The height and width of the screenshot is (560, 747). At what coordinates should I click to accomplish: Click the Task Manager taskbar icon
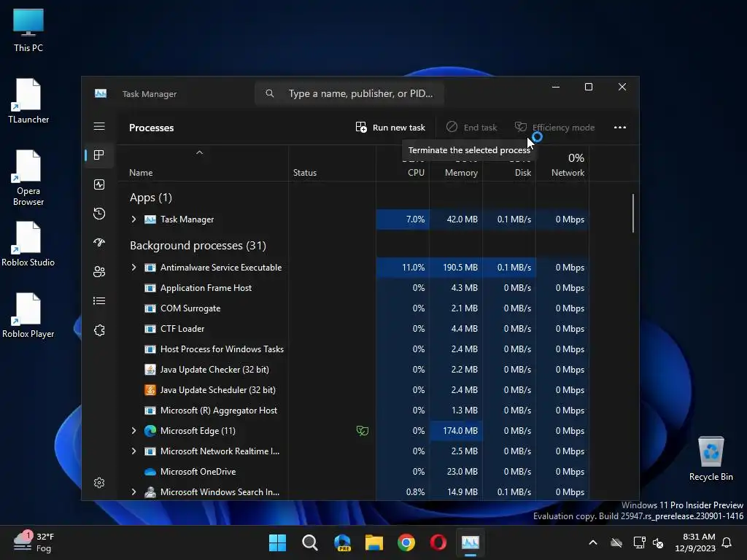[471, 542]
